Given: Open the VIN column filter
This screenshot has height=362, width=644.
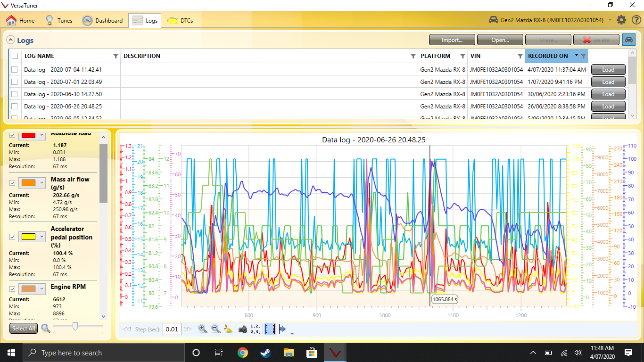Looking at the screenshot, I should click(x=520, y=57).
